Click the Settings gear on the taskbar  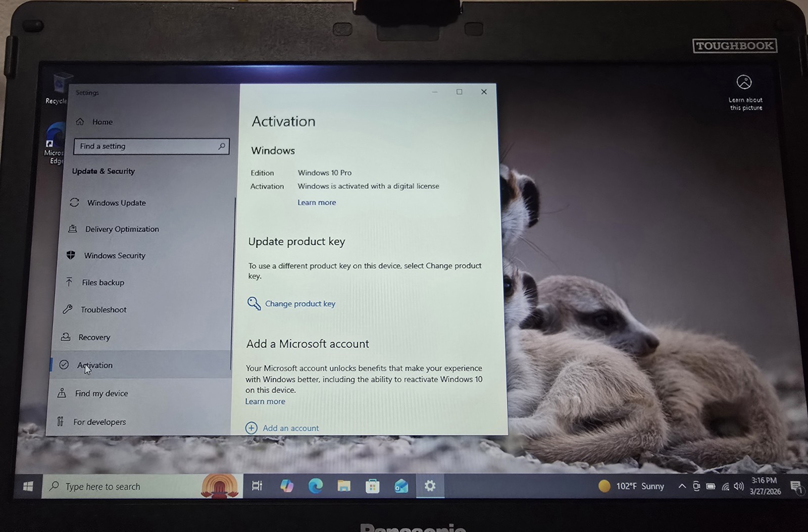[430, 486]
